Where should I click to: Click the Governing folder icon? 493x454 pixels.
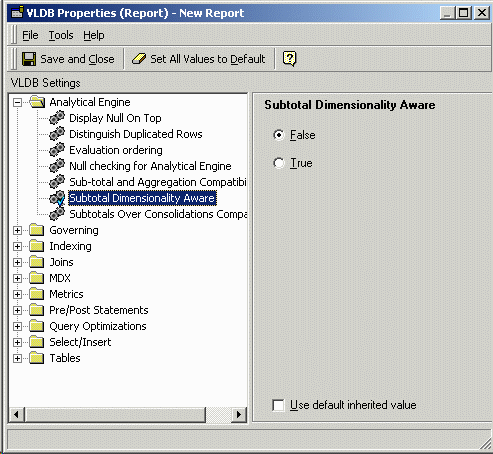click(36, 230)
